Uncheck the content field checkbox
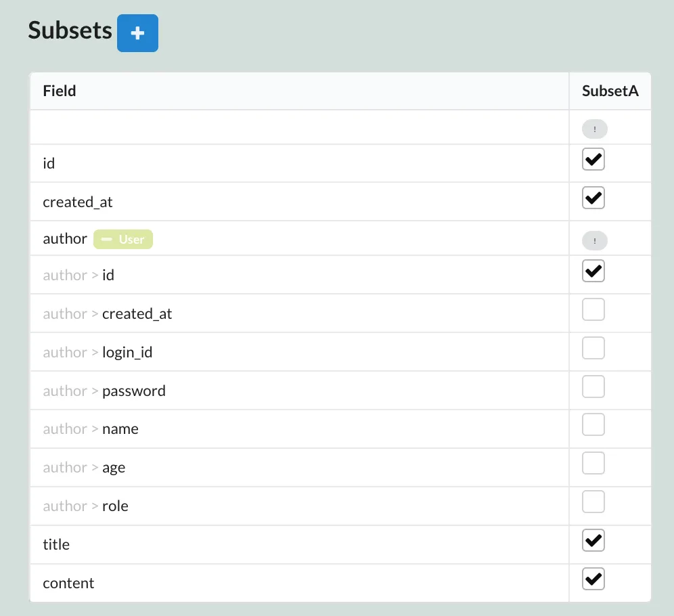 593,579
